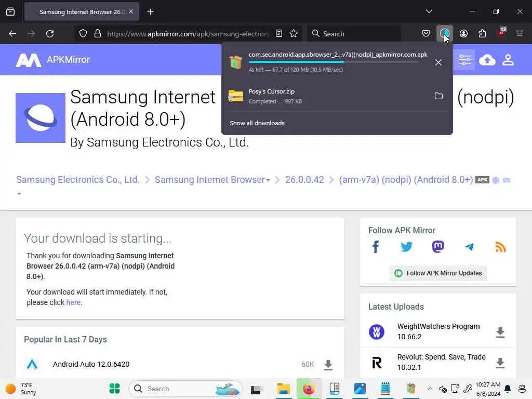Open uBlock extension icon with badge 12
532x399 pixels.
(501, 33)
